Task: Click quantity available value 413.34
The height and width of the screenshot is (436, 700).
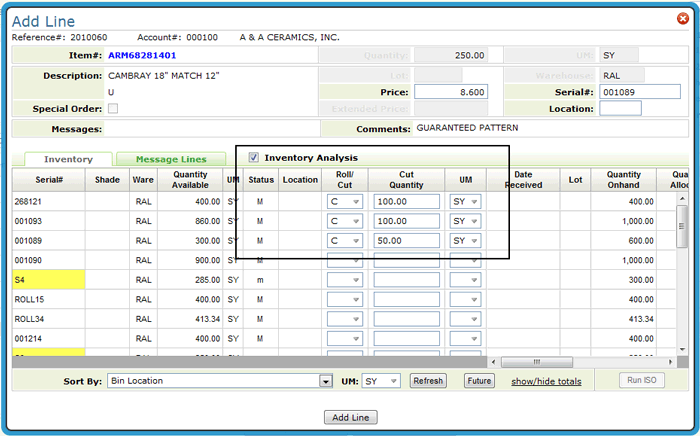Action: click(x=208, y=319)
